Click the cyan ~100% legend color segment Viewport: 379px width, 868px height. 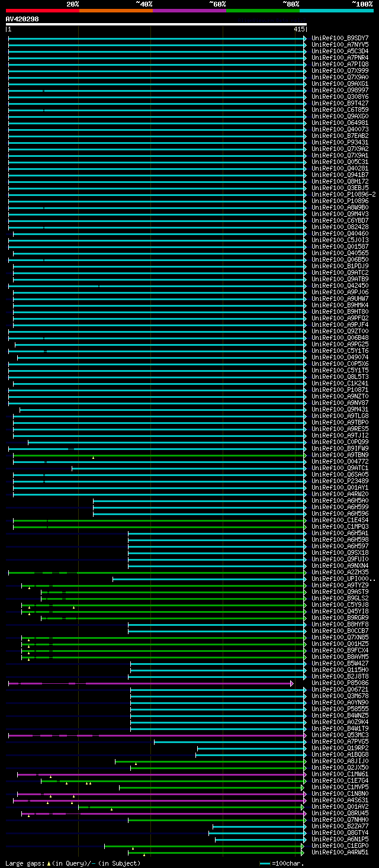point(336,11)
